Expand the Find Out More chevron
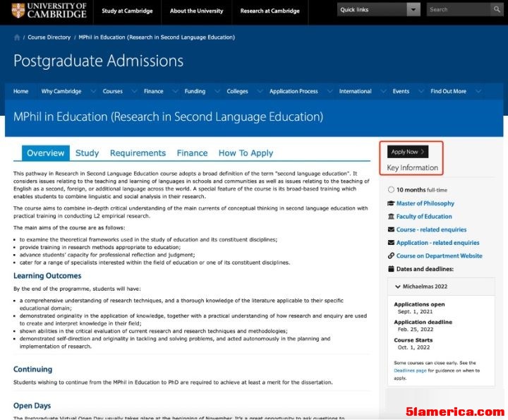Image resolution: width=508 pixels, height=420 pixels. [478, 91]
